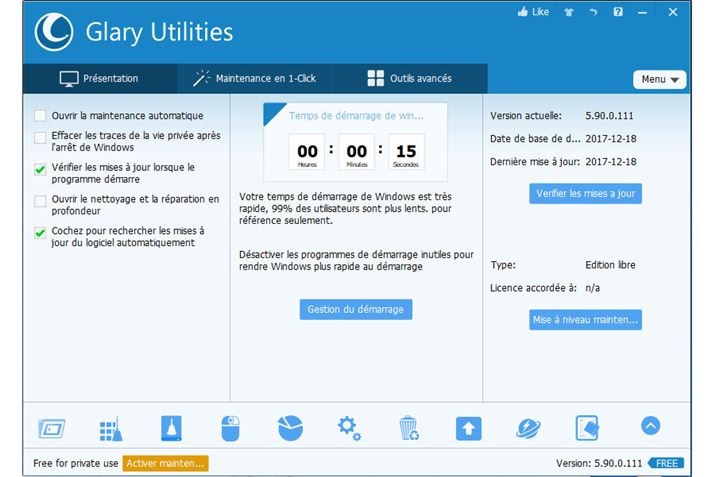Open the Context Menu Manager mouse icon
715x477 pixels.
coord(230,428)
